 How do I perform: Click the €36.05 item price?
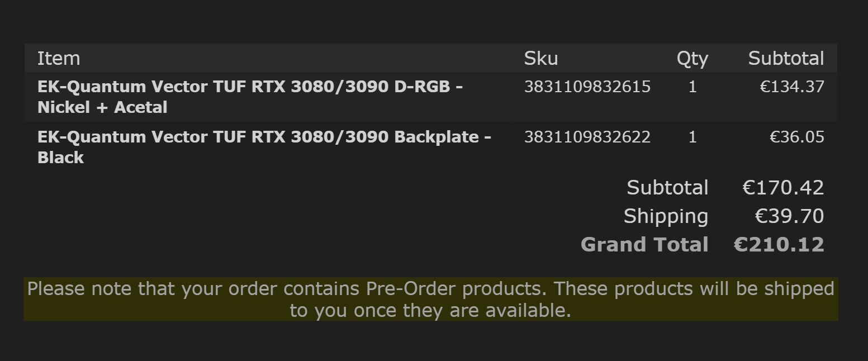[x=796, y=137]
